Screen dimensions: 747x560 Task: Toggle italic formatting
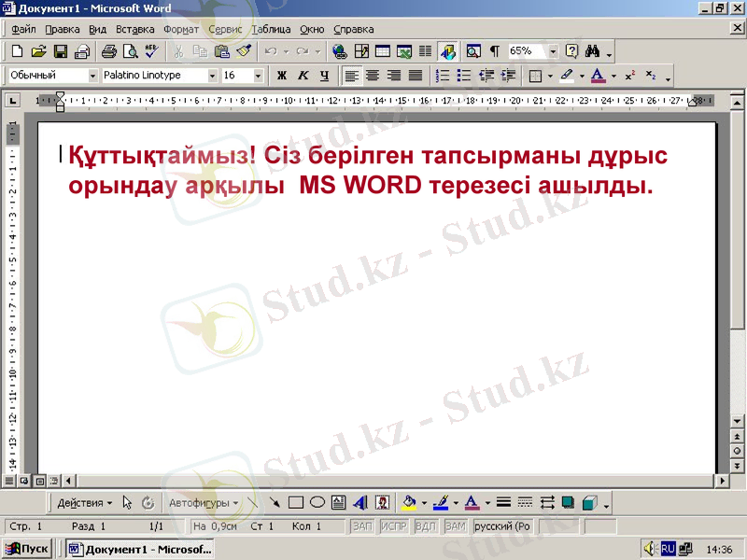point(302,75)
